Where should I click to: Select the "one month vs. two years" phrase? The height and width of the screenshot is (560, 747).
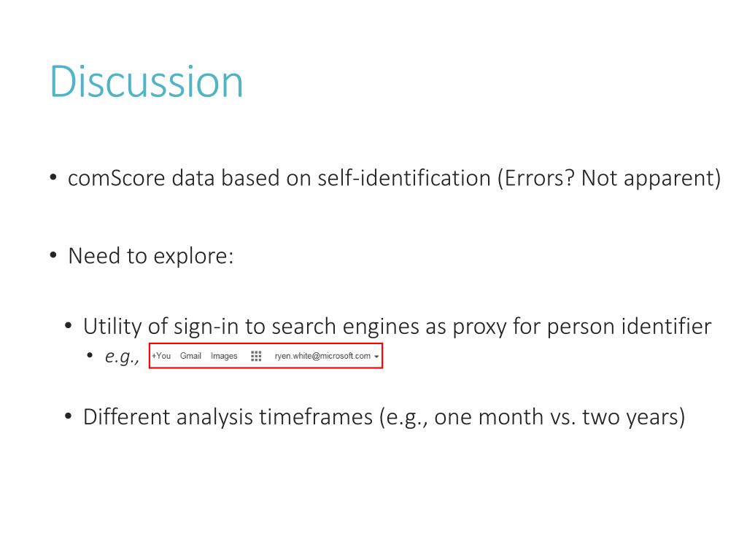pos(556,418)
